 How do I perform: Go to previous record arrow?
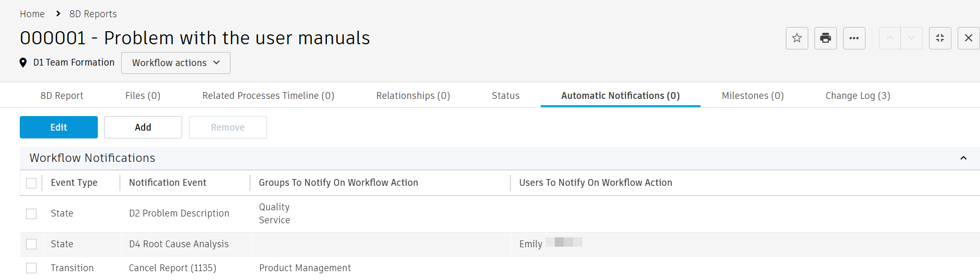(890, 38)
